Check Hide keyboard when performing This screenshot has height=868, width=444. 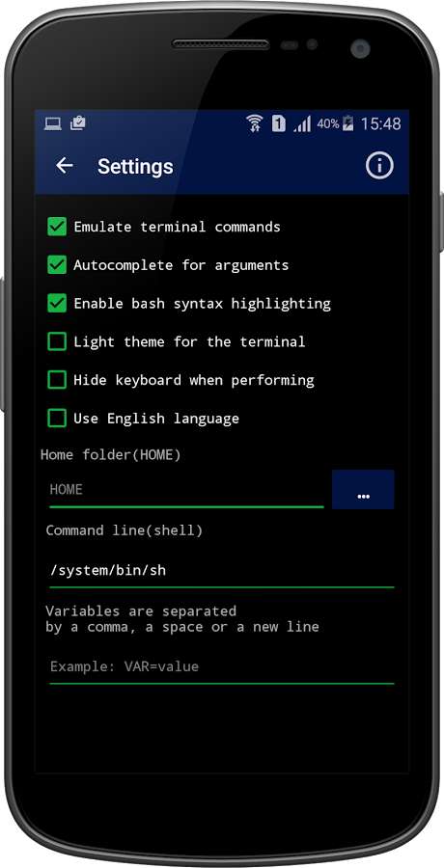(57, 380)
